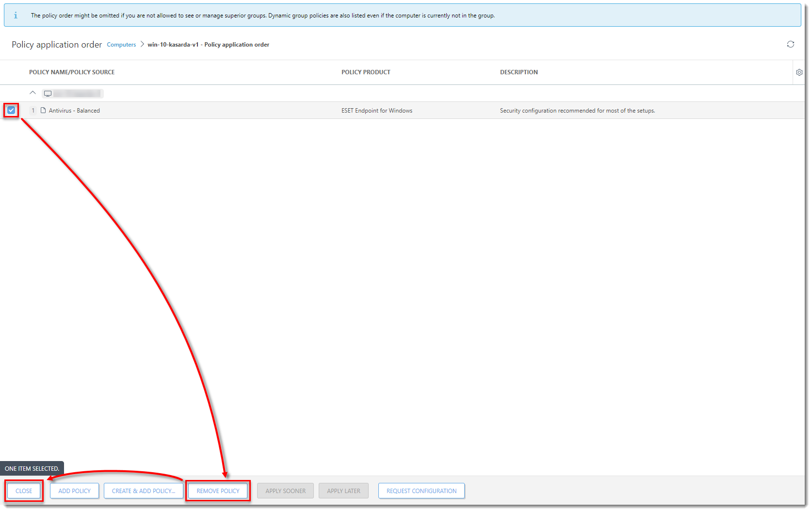Collapse the computer group using the chevron
812x512 pixels.
[x=32, y=93]
